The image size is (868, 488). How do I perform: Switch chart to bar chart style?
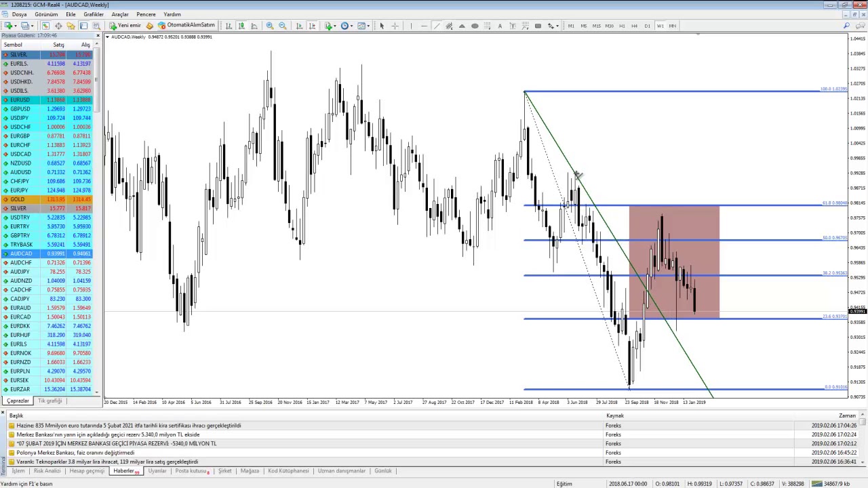pyautogui.click(x=229, y=26)
